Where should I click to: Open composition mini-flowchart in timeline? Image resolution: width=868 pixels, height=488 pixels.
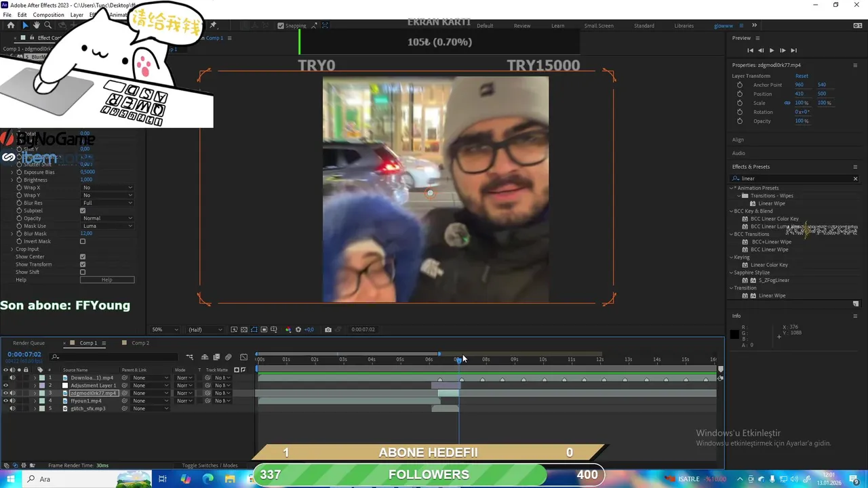pos(190,357)
